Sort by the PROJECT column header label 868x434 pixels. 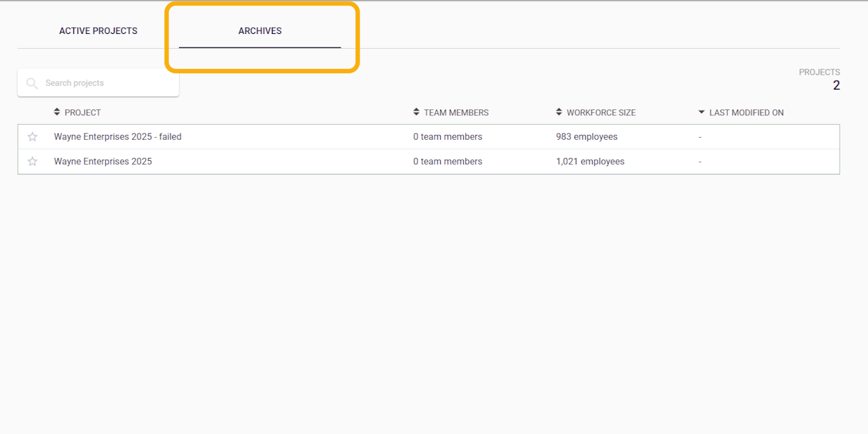(x=83, y=113)
